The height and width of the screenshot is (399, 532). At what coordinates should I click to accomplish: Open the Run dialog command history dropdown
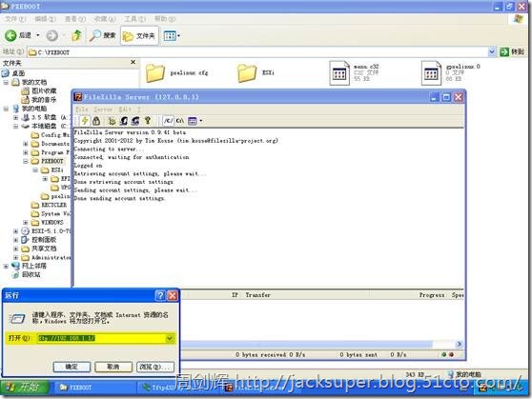[x=170, y=338]
